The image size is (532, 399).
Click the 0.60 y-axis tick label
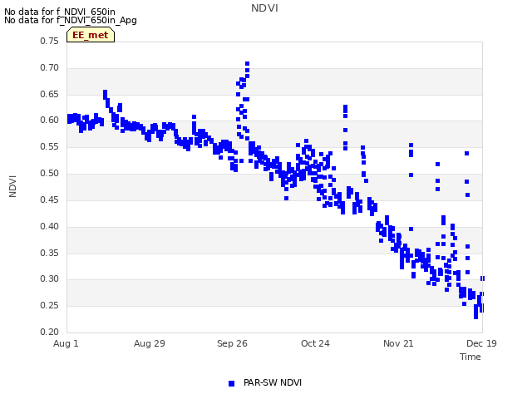(x=50, y=120)
